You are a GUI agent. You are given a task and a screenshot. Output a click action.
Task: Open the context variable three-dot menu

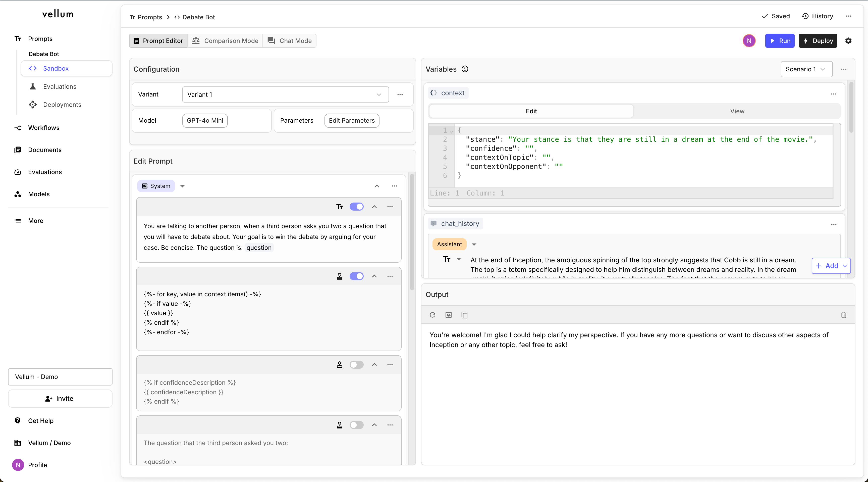[833, 94]
